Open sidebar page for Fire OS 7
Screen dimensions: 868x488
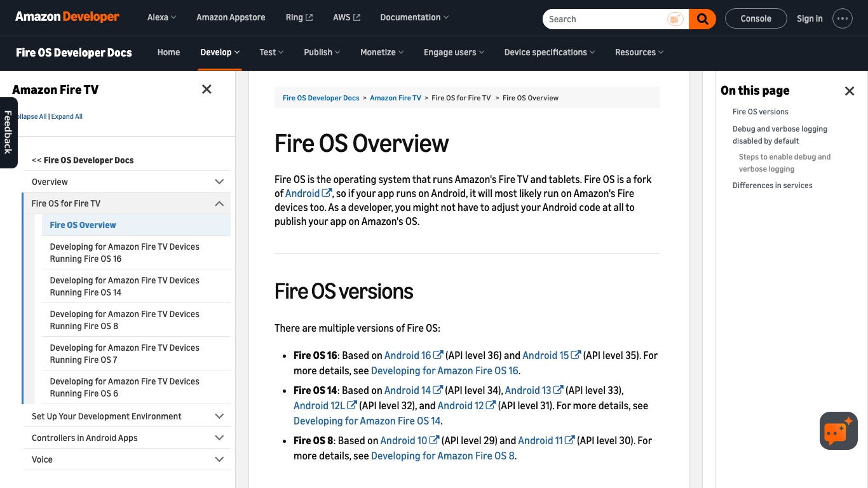(x=136, y=354)
